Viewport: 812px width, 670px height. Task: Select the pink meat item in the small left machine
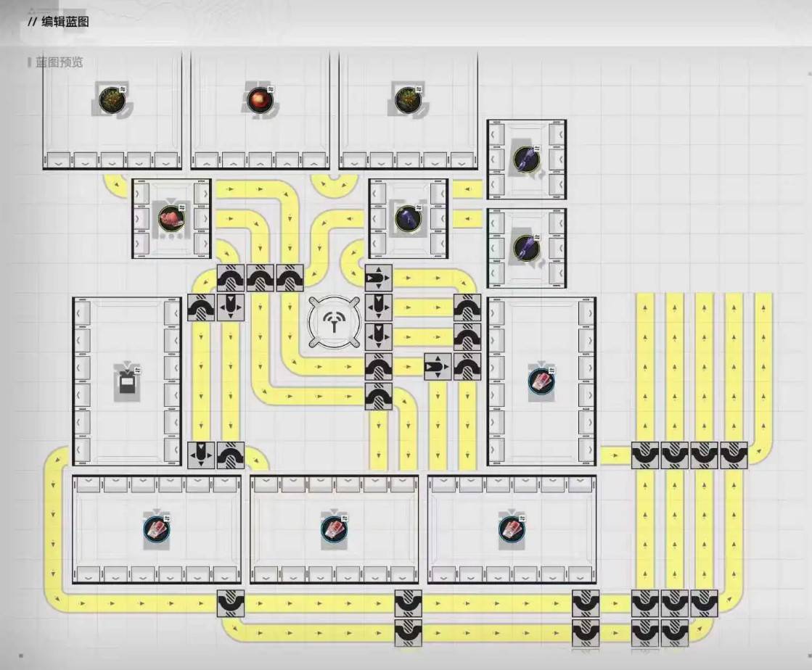pyautogui.click(x=172, y=218)
